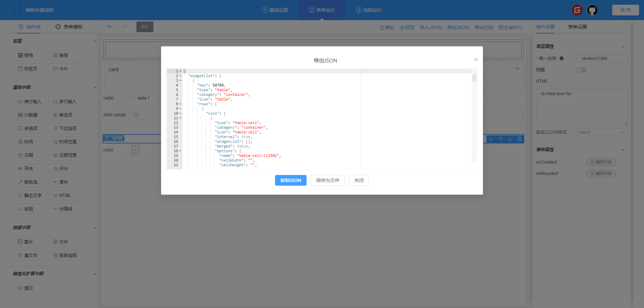Click the delete trash icon on selected widget
This screenshot has width=644, height=308.
click(519, 139)
